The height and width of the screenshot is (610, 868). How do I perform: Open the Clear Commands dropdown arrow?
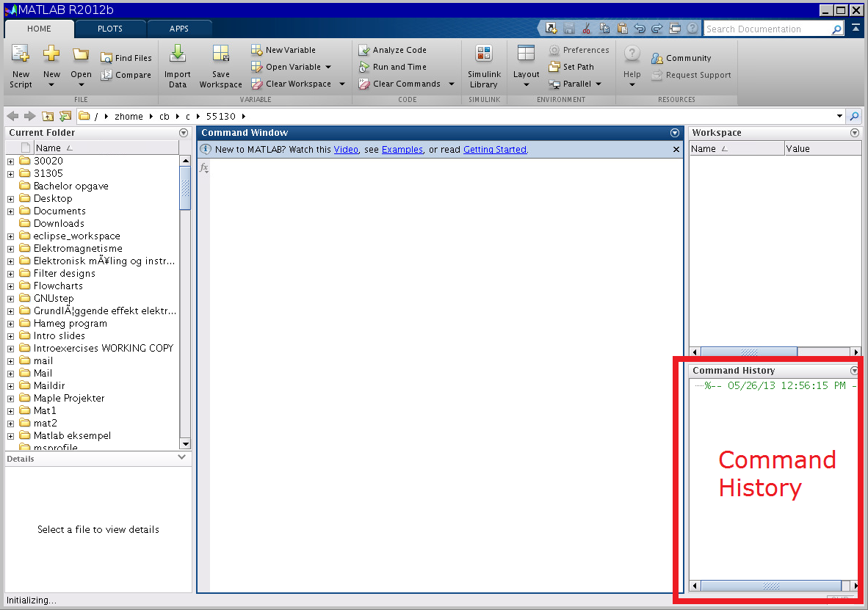[452, 84]
